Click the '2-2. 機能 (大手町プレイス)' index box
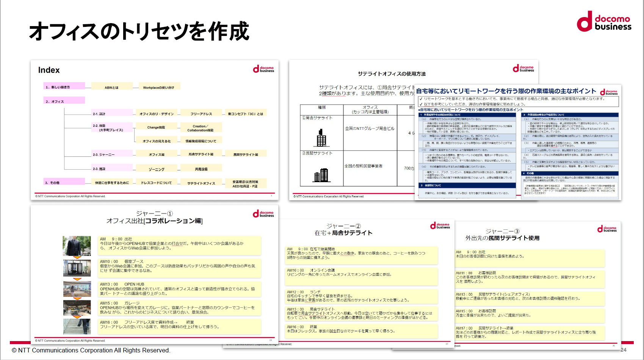The image size is (644, 360). [x=112, y=128]
